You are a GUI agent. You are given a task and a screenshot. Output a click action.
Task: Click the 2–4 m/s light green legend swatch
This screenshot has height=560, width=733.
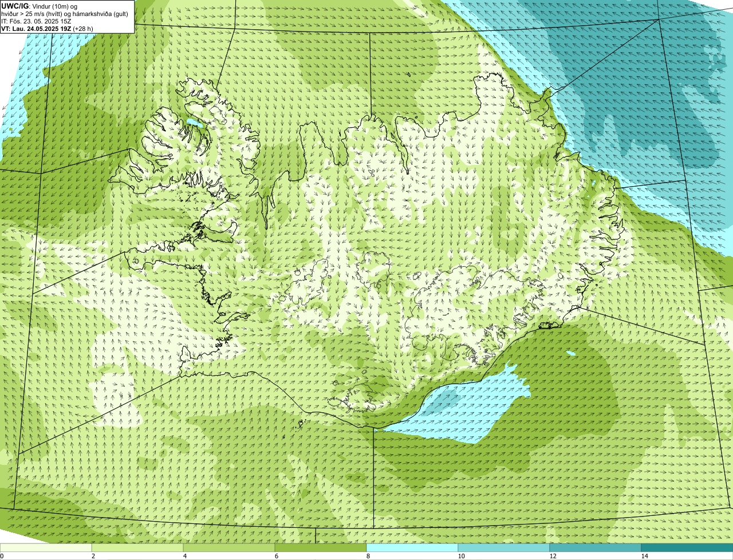coord(137,548)
